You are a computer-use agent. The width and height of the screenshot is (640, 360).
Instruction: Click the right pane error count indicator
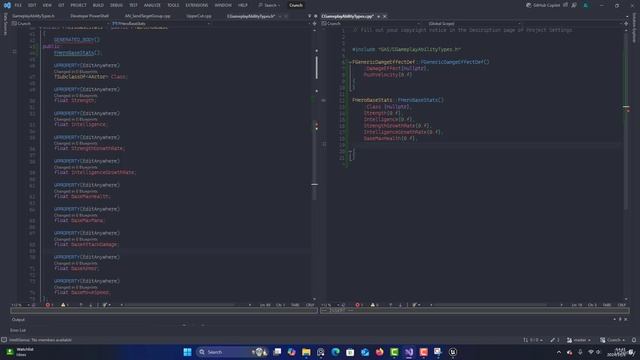click(x=358, y=305)
